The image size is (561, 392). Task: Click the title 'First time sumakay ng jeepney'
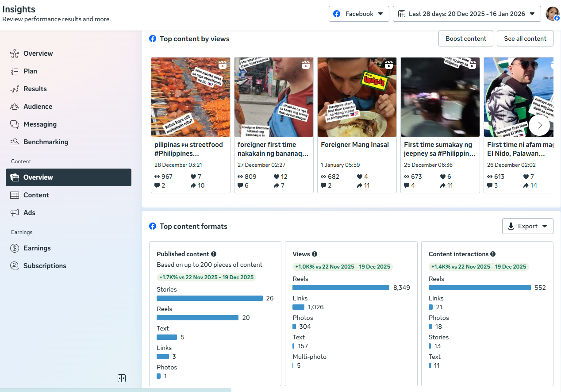(440, 149)
